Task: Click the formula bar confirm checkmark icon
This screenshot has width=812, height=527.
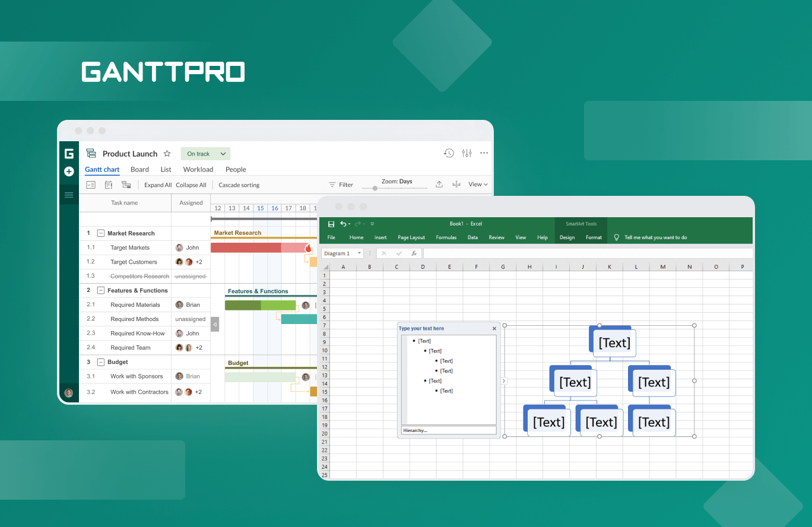Action: [x=399, y=253]
